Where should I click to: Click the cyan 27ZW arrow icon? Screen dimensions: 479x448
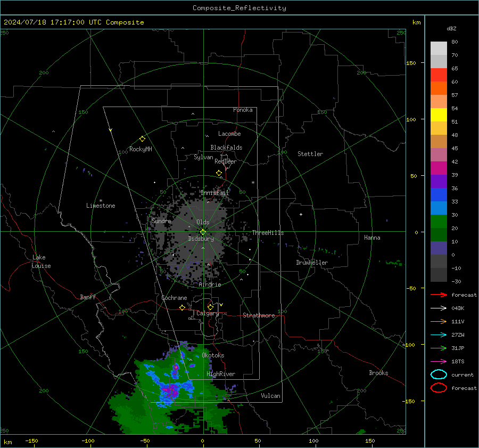pyautogui.click(x=439, y=335)
